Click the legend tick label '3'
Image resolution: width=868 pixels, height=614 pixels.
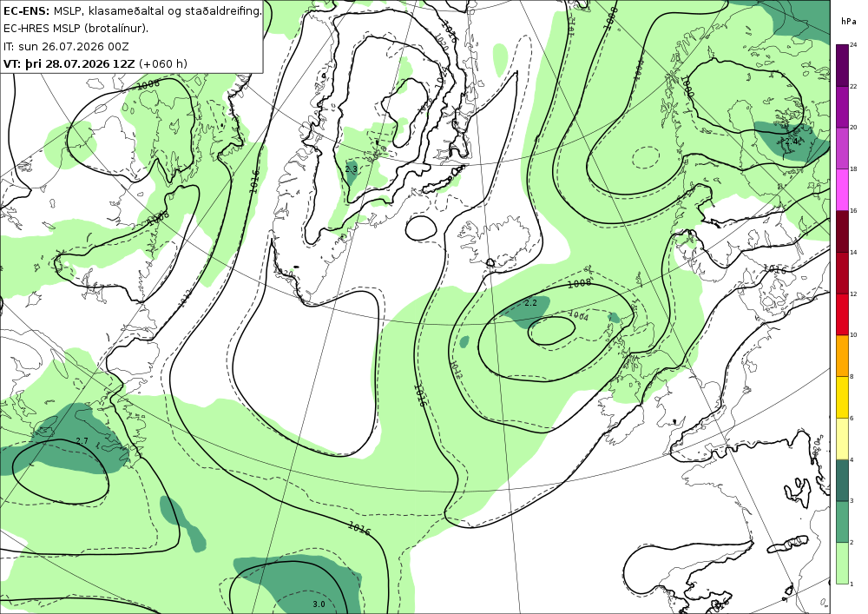click(x=852, y=501)
